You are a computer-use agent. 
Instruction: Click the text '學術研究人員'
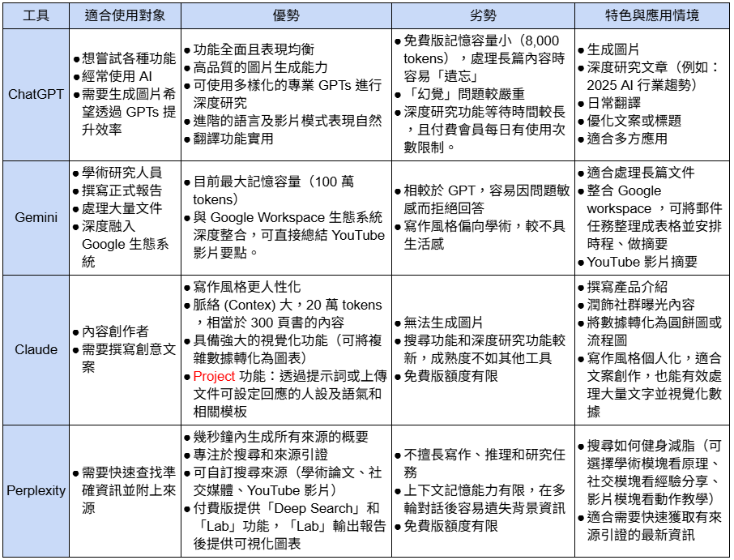tap(122, 173)
